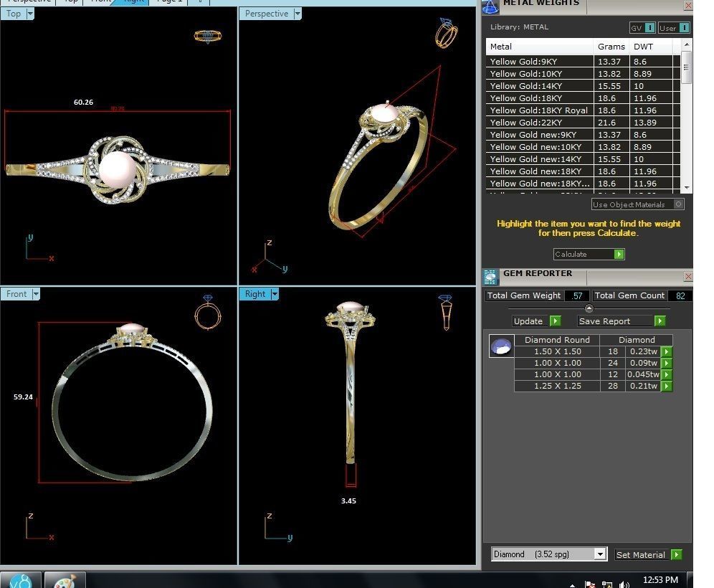Click the green arrow for 1.25 X 1.25 row
Image resolution: width=714 pixels, height=588 pixels.
(x=667, y=386)
